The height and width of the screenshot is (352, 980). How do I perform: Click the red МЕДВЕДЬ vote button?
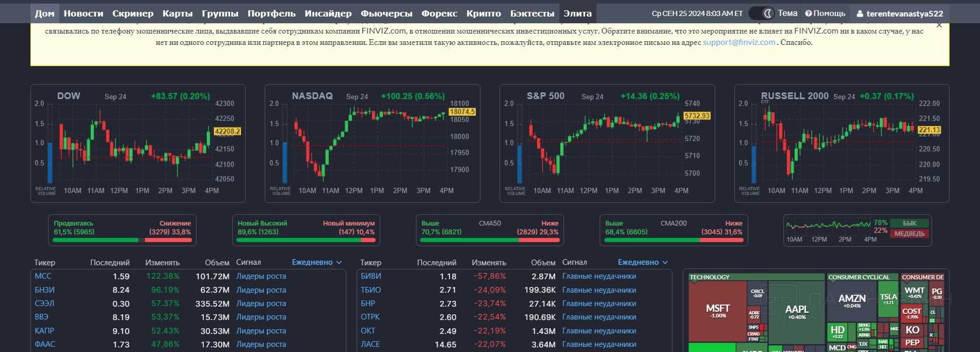click(909, 234)
